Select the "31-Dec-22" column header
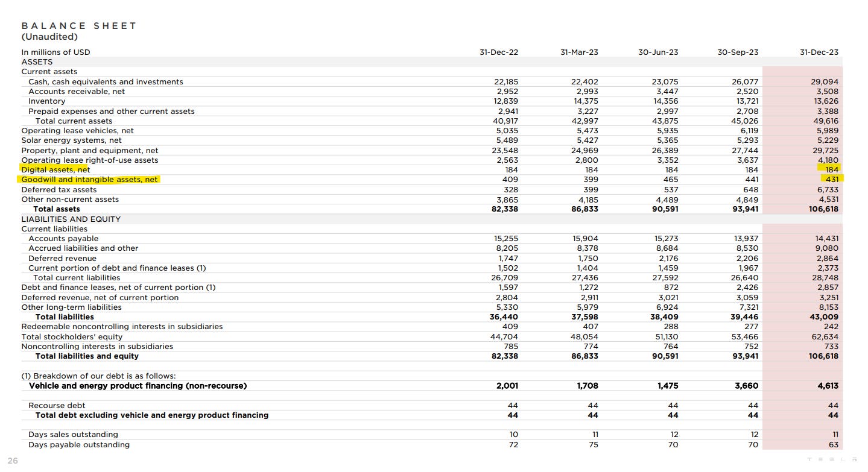Screen dimensions: 868x472 point(499,52)
